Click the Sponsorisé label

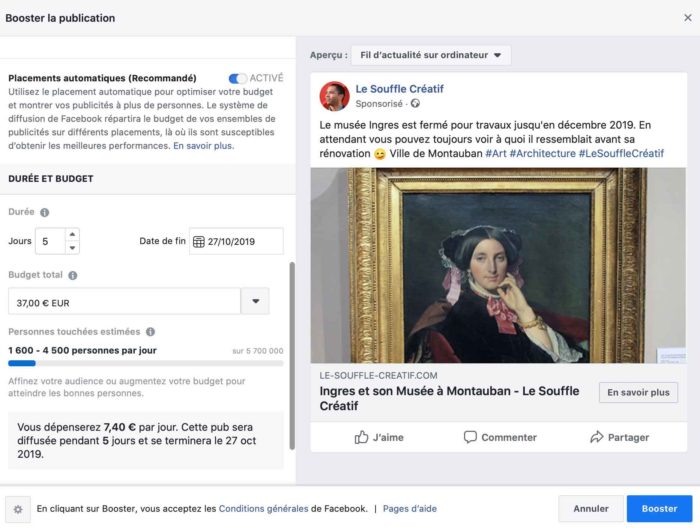(379, 104)
